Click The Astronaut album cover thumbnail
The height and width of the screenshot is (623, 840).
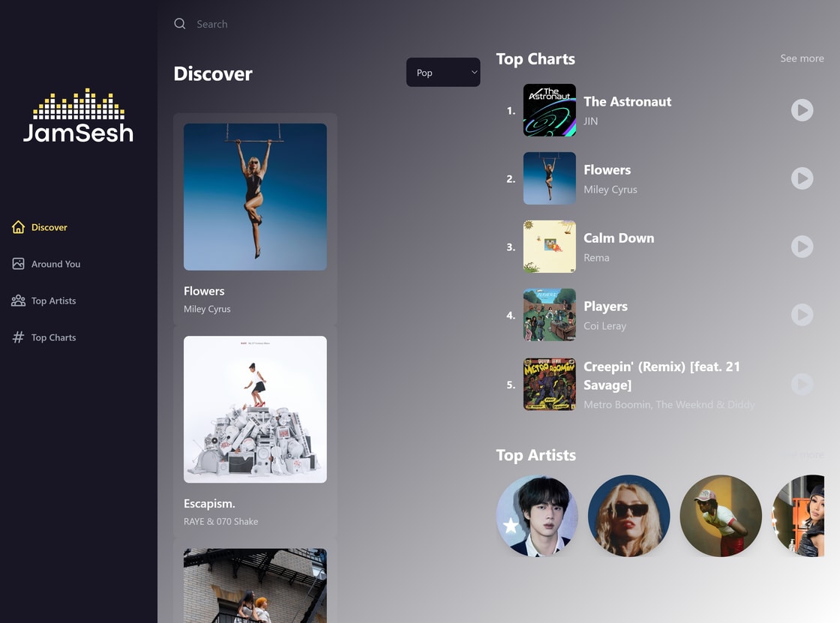[x=550, y=110]
